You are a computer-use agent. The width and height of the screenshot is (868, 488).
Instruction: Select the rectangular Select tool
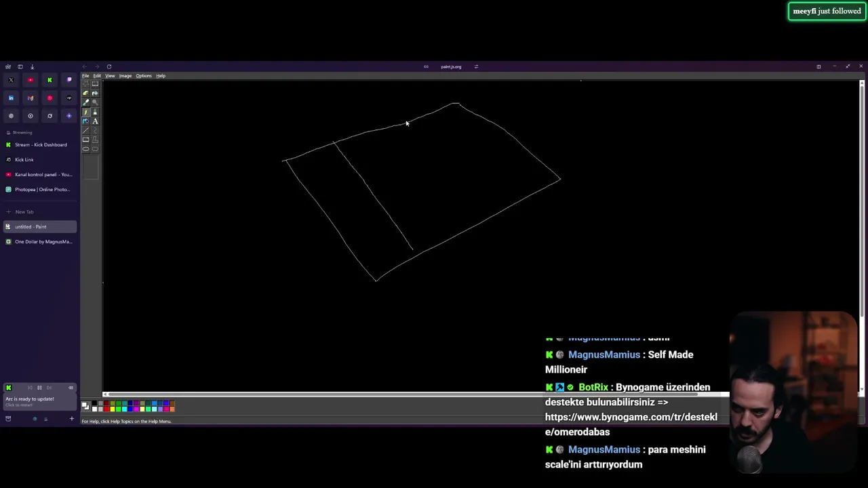click(95, 83)
